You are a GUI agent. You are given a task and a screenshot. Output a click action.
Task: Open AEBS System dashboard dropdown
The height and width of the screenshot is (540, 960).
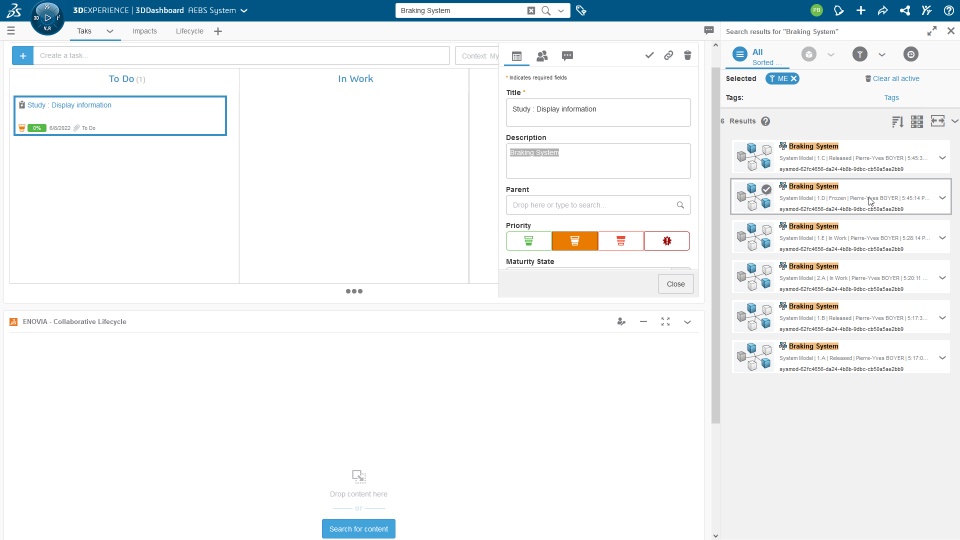244,10
